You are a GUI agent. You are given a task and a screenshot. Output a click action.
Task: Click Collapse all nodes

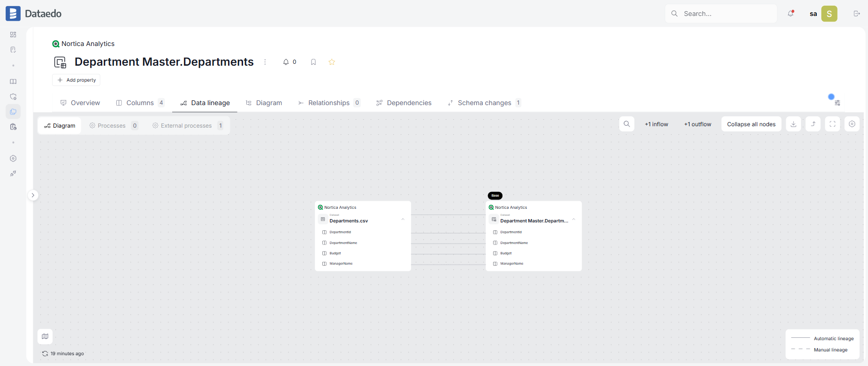point(751,124)
